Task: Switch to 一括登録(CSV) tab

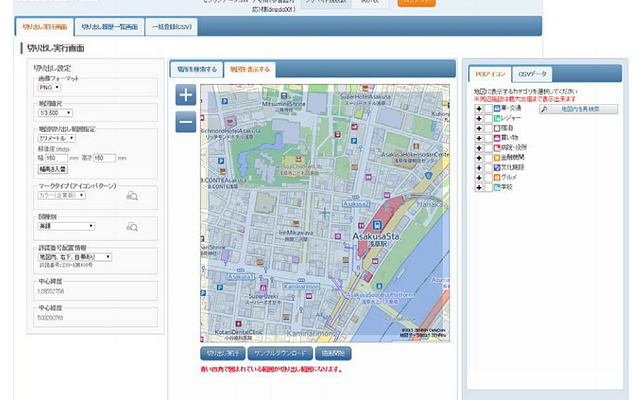Action: [x=171, y=27]
